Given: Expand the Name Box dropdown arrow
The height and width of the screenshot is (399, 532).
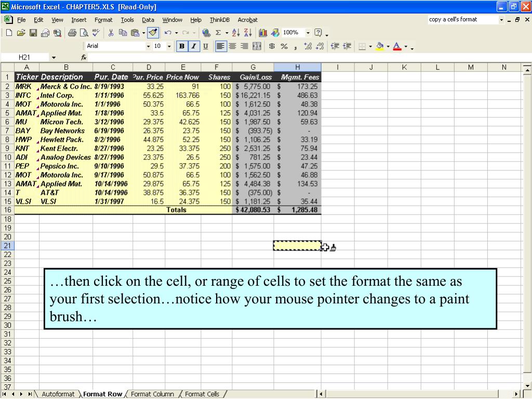Looking at the screenshot, I should [54, 58].
